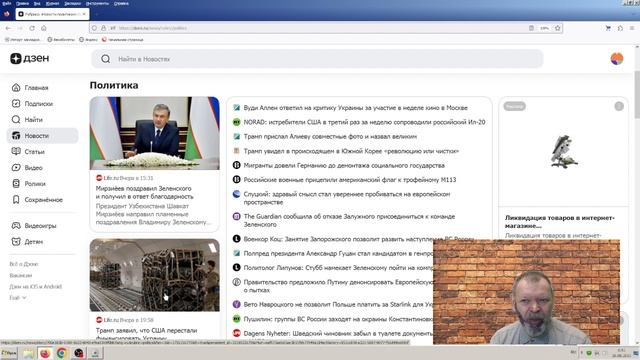Open the Яндекс bookmark in bookmarks bar
Image resolution: width=640 pixels, height=360 pixels.
pos(88,40)
